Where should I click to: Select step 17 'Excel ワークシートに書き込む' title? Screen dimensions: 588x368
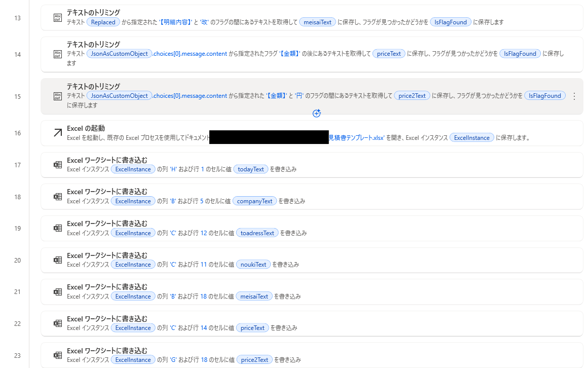[x=107, y=160]
